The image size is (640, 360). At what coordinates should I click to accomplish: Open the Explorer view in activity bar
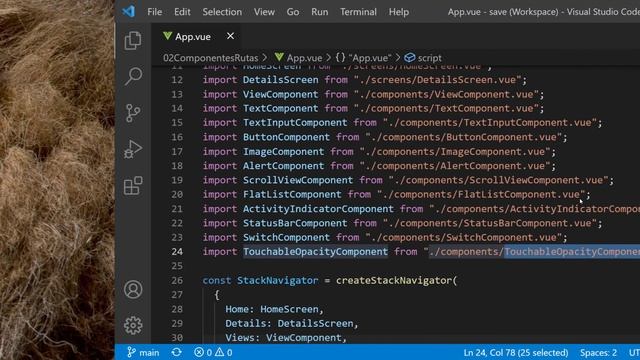[x=133, y=40]
